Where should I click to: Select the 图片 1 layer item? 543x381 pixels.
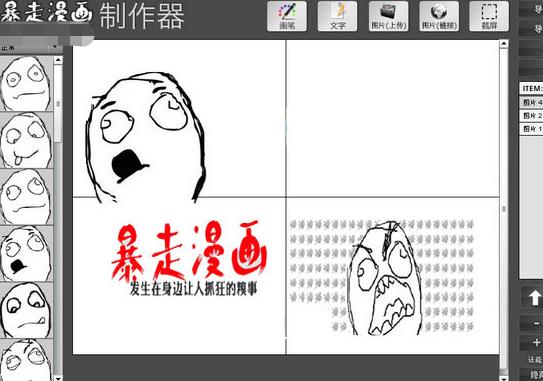pos(531,129)
